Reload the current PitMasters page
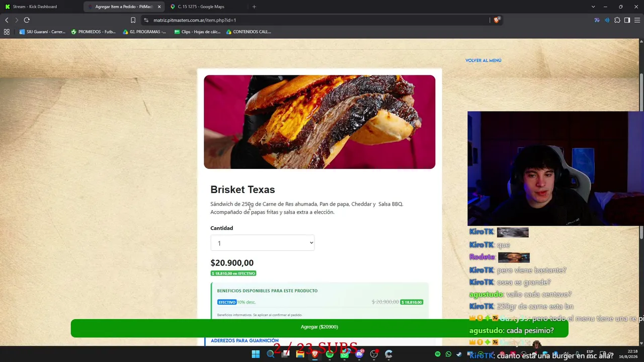Screen dimensions: 644x362 27,20
